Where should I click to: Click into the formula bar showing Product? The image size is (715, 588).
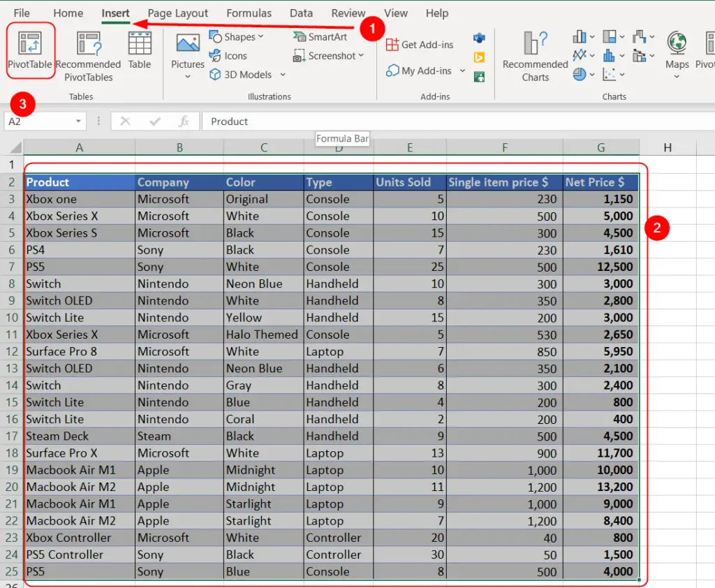[458, 122]
